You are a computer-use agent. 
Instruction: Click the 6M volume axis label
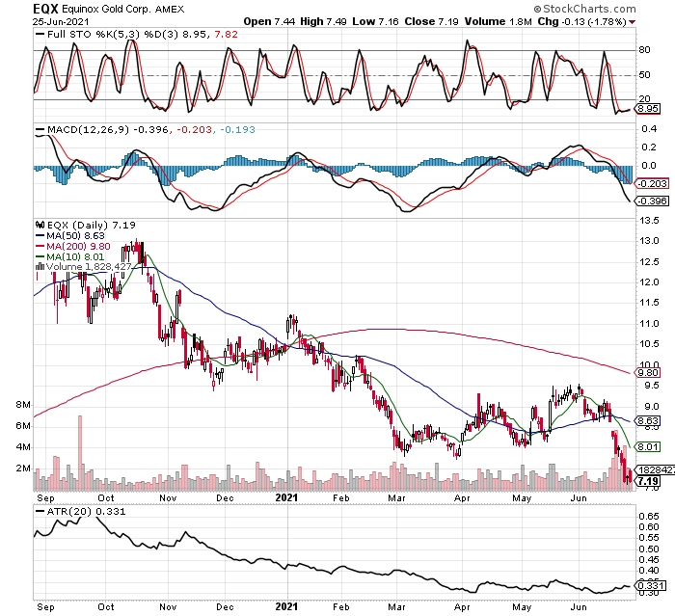pyautogui.click(x=23, y=426)
